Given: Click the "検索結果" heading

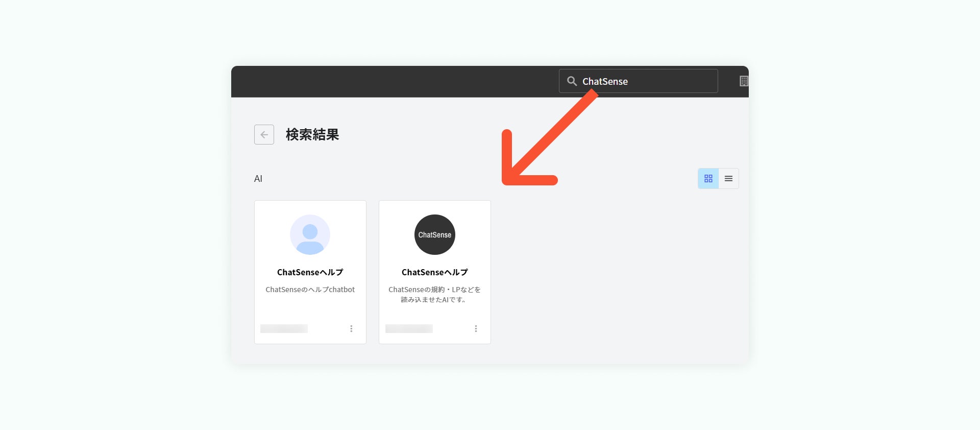Looking at the screenshot, I should (x=312, y=135).
